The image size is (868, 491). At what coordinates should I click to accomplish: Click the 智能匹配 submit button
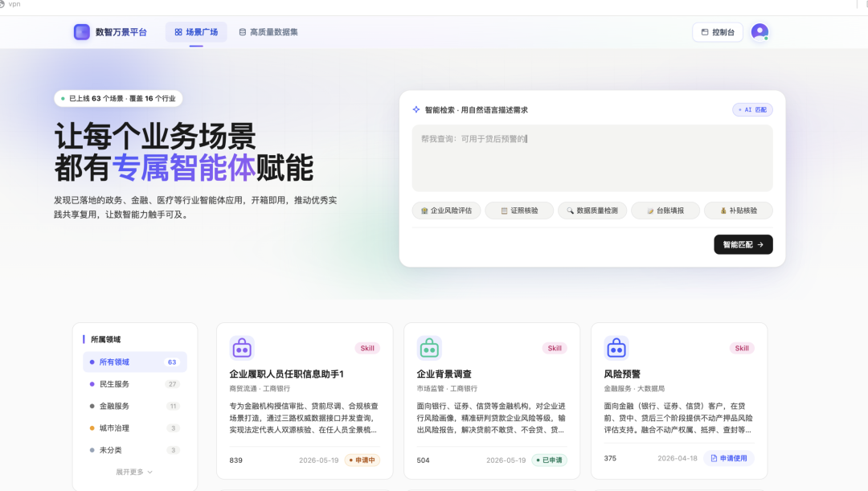[x=743, y=244]
